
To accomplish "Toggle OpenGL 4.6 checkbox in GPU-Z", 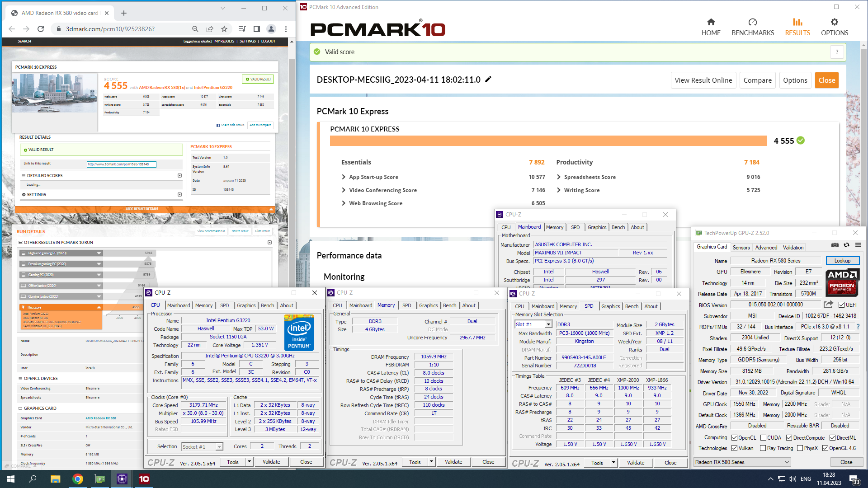I will (x=825, y=448).
